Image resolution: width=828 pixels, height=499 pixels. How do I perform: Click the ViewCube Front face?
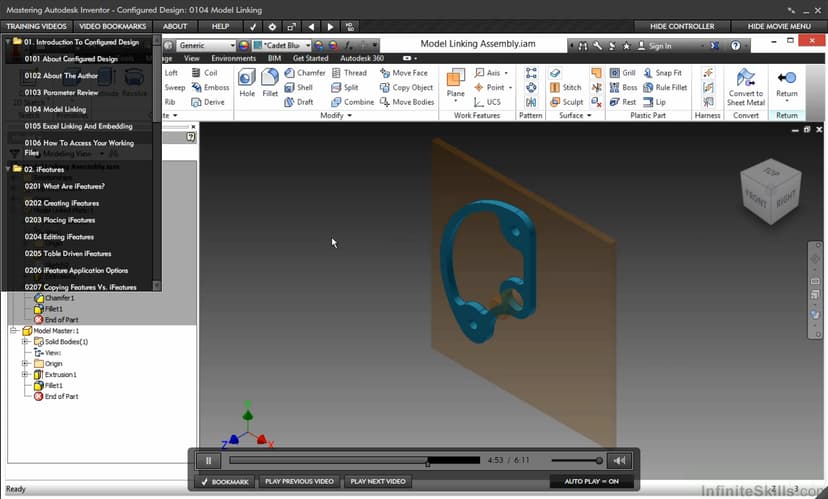(756, 199)
